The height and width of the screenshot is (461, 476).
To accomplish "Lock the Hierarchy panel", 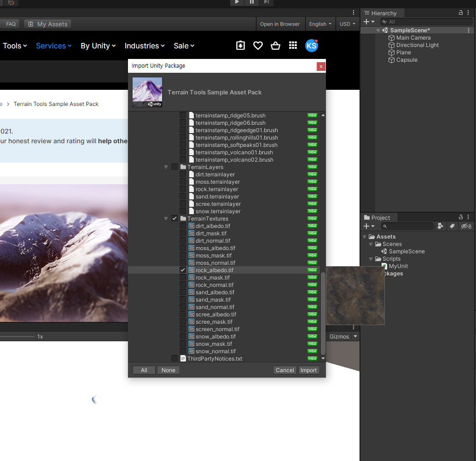I will coord(460,12).
